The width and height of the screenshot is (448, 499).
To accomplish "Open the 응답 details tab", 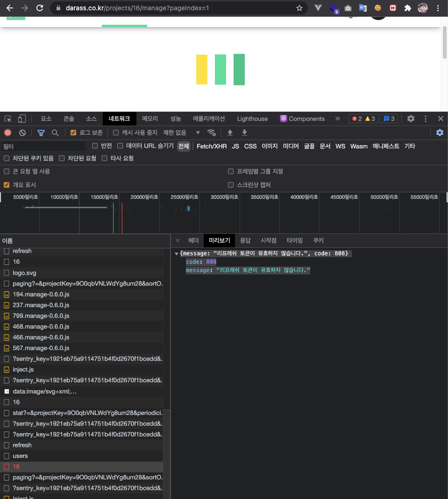I will click(x=245, y=240).
